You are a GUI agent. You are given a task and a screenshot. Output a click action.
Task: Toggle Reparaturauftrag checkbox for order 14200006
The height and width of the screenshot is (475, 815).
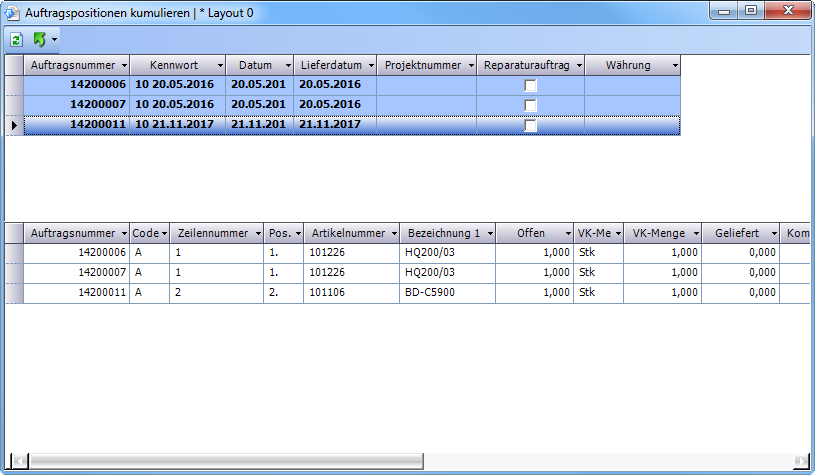click(531, 86)
